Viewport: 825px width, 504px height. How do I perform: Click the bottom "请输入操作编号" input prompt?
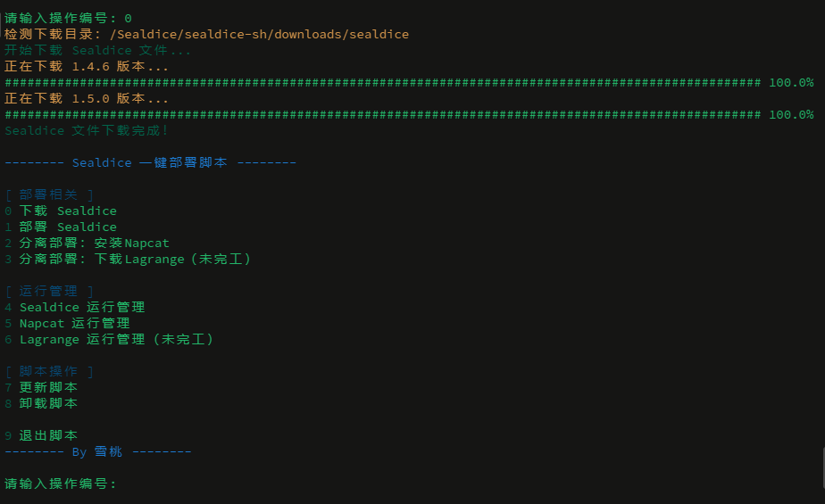(x=61, y=483)
